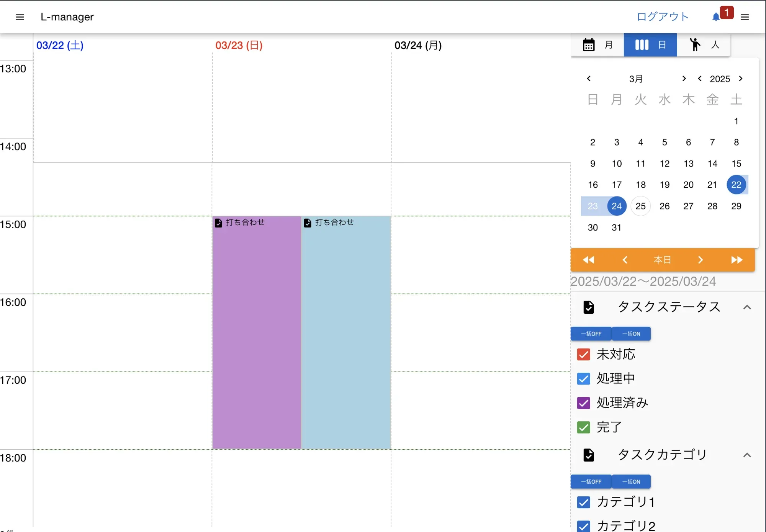Switch to the 月 month view tab
The width and height of the screenshot is (766, 532).
click(x=597, y=45)
